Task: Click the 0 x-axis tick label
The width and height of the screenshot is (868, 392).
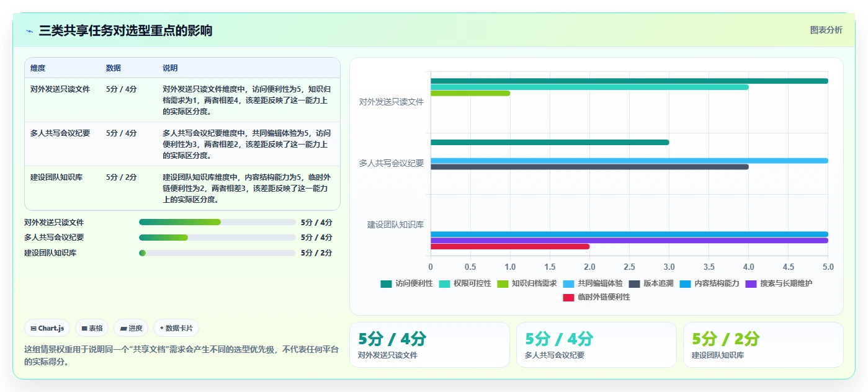Action: (431, 267)
